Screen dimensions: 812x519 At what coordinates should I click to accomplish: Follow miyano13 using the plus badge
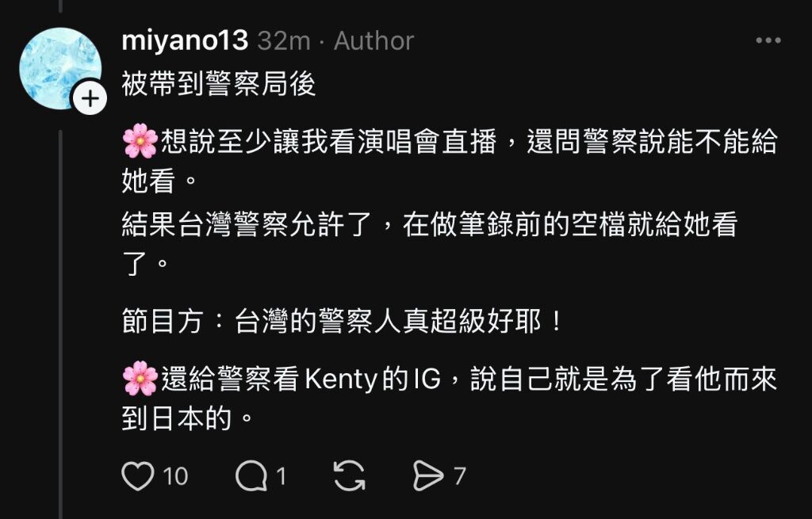tap(90, 97)
